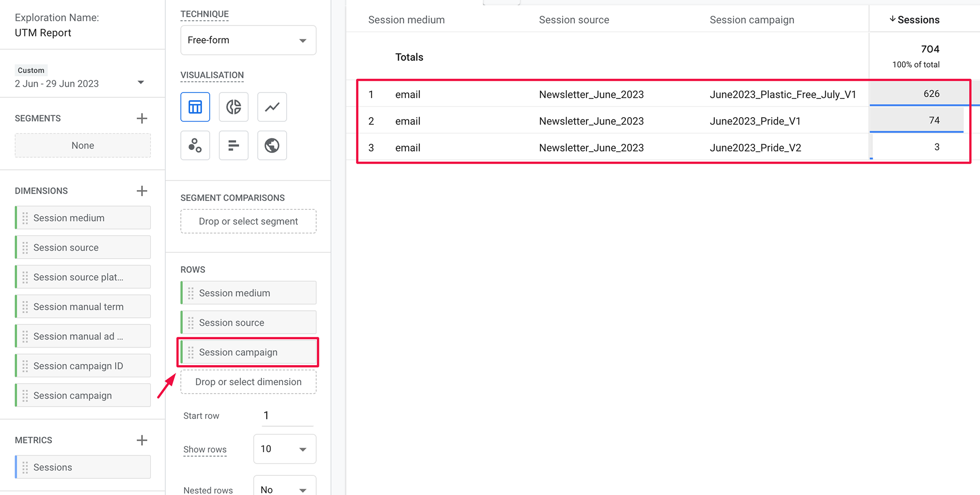Click the Session campaign column header

pyautogui.click(x=752, y=20)
